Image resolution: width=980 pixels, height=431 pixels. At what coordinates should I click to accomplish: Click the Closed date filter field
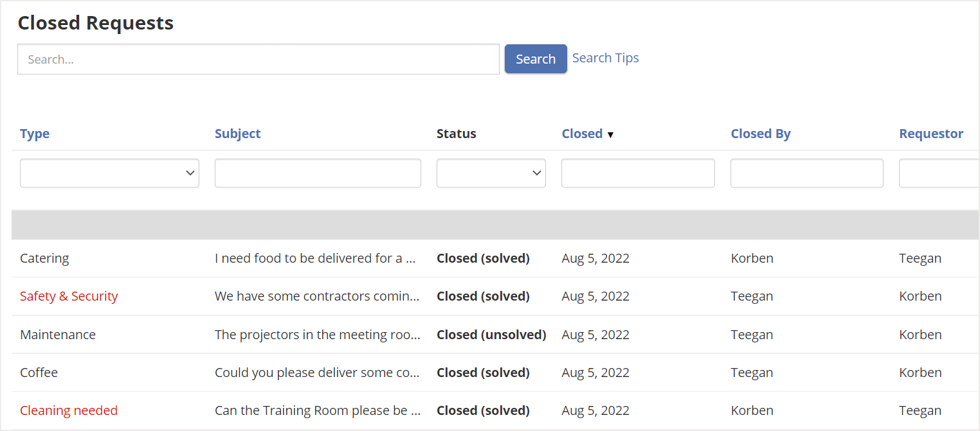638,173
